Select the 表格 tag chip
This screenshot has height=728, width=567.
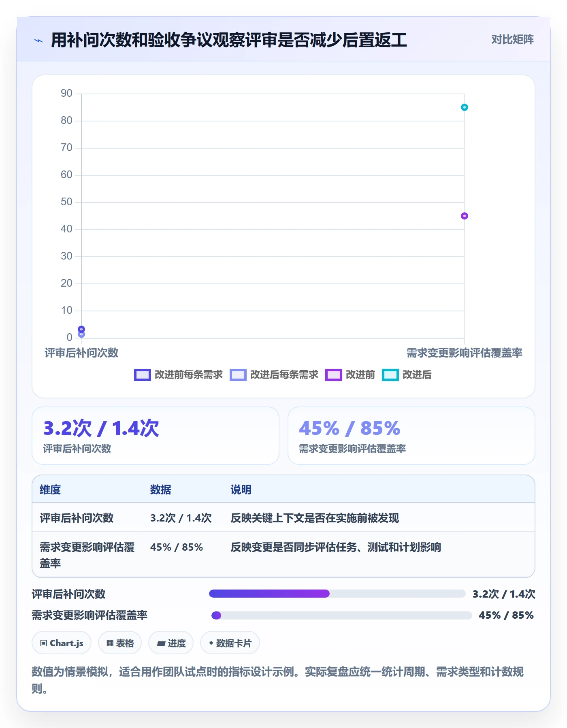[120, 643]
